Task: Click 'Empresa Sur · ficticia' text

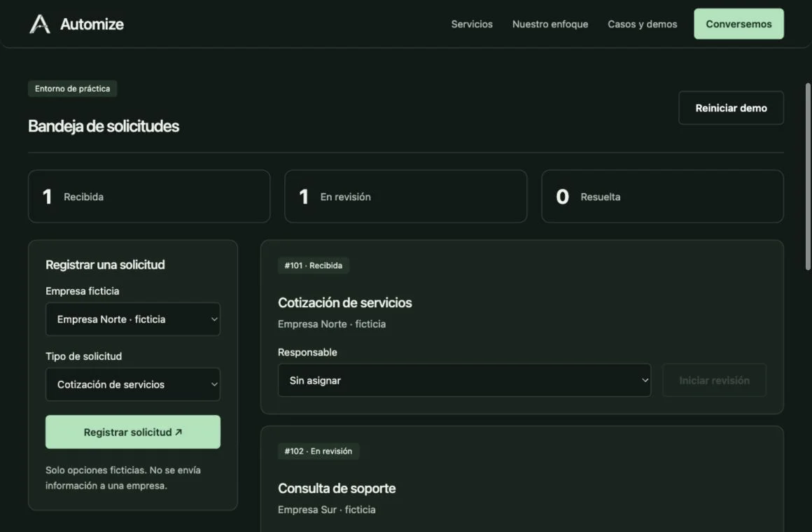Action: click(327, 510)
